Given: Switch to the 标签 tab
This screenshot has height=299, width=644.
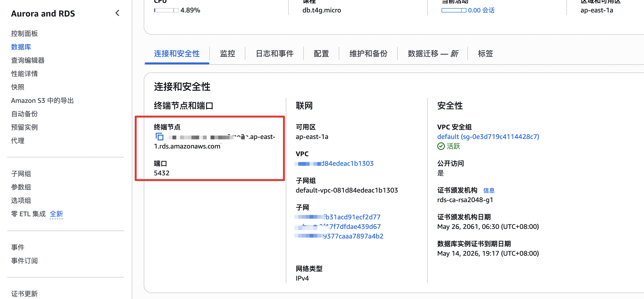Looking at the screenshot, I should click(485, 54).
